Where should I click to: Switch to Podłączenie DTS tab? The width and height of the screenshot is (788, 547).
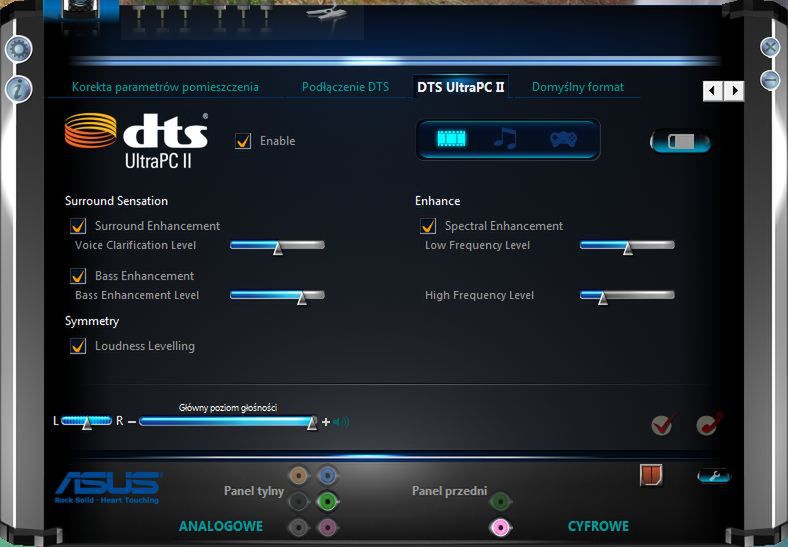coord(345,87)
